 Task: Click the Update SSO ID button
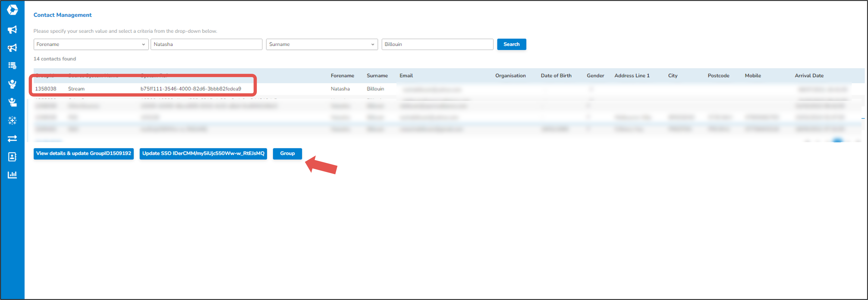203,153
